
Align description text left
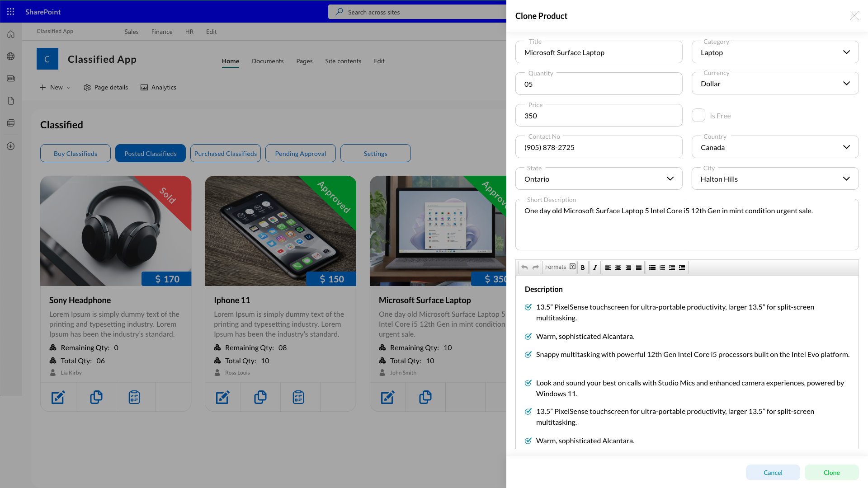tap(608, 267)
